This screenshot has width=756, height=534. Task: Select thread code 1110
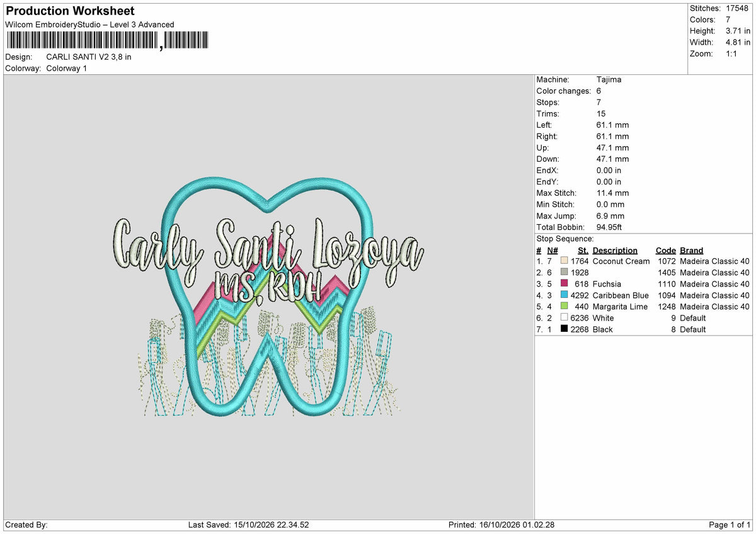[x=667, y=283]
